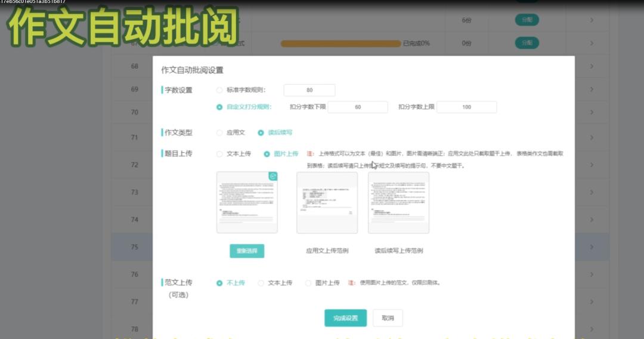
Task: Click row number 70 in background list
Action: 135,112
